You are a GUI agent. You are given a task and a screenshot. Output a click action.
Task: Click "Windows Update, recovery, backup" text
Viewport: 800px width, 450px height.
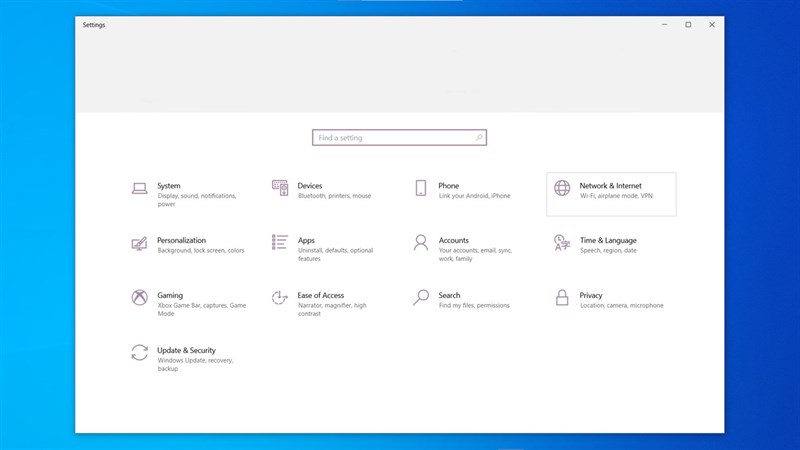pyautogui.click(x=195, y=364)
